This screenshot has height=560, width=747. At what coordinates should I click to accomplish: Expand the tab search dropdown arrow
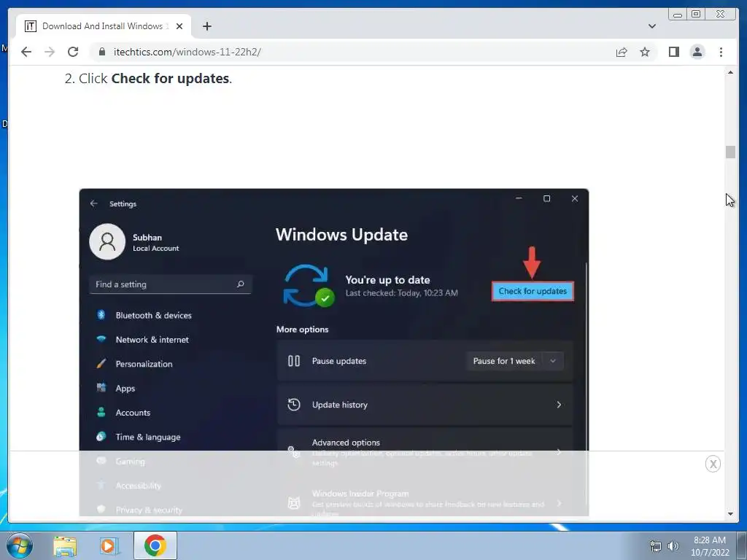click(x=651, y=26)
